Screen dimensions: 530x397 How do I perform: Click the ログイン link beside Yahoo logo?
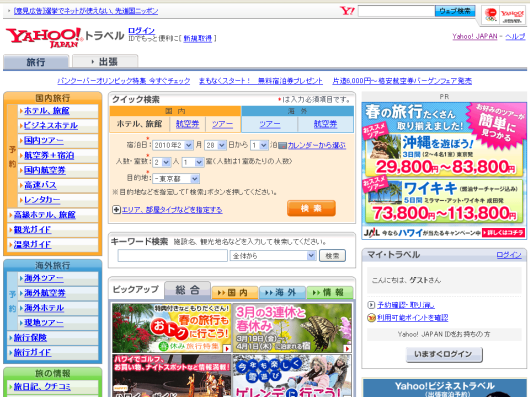pyautogui.click(x=141, y=31)
